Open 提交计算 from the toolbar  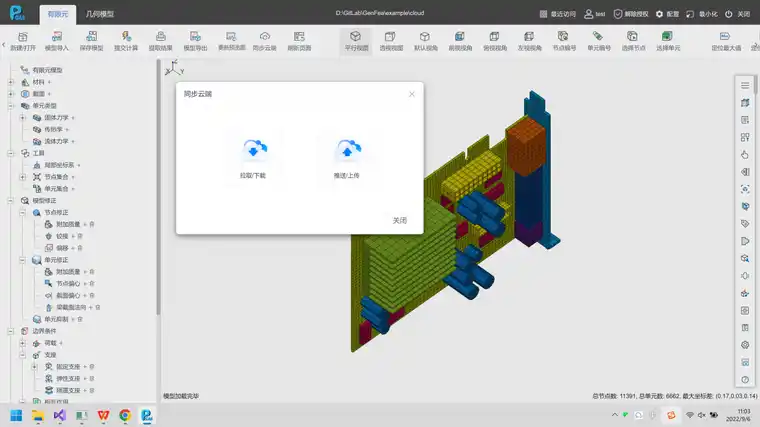(x=126, y=40)
